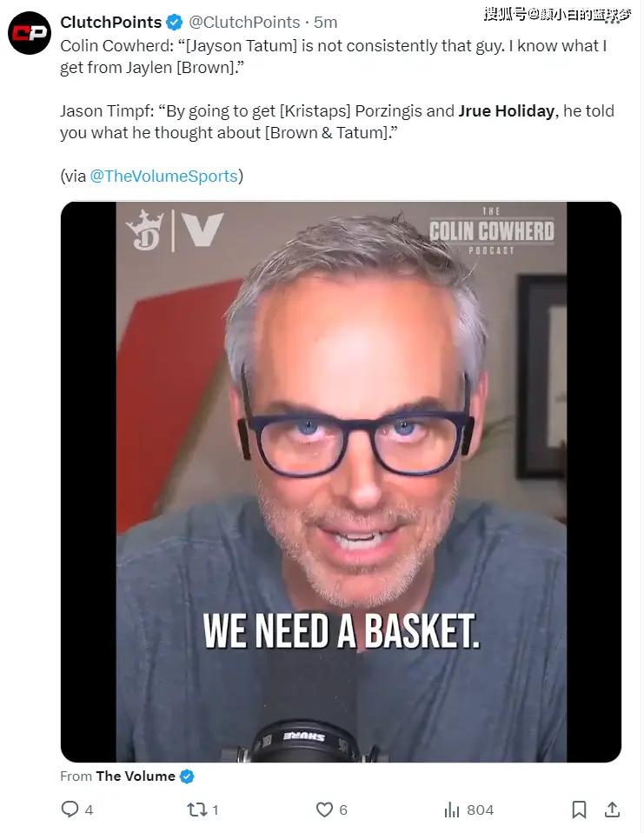Play the Colin Cowherd video
This screenshot has width=644, height=833.
341,482
